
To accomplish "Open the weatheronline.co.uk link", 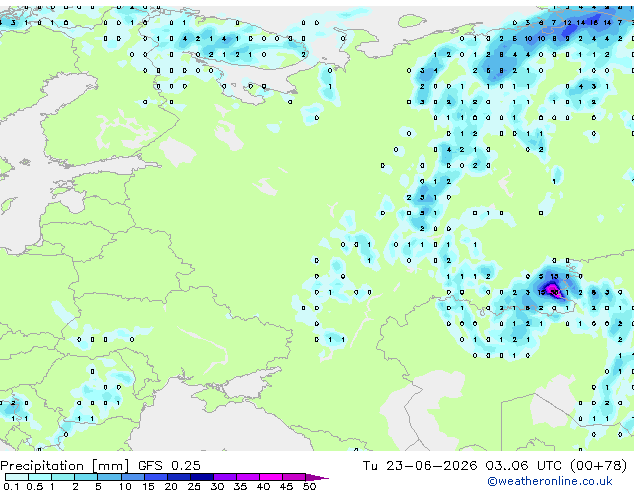I will coord(550,481).
